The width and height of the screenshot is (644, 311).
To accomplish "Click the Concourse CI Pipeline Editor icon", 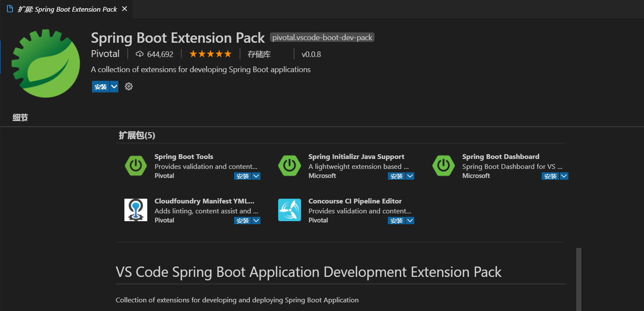I will pyautogui.click(x=289, y=210).
